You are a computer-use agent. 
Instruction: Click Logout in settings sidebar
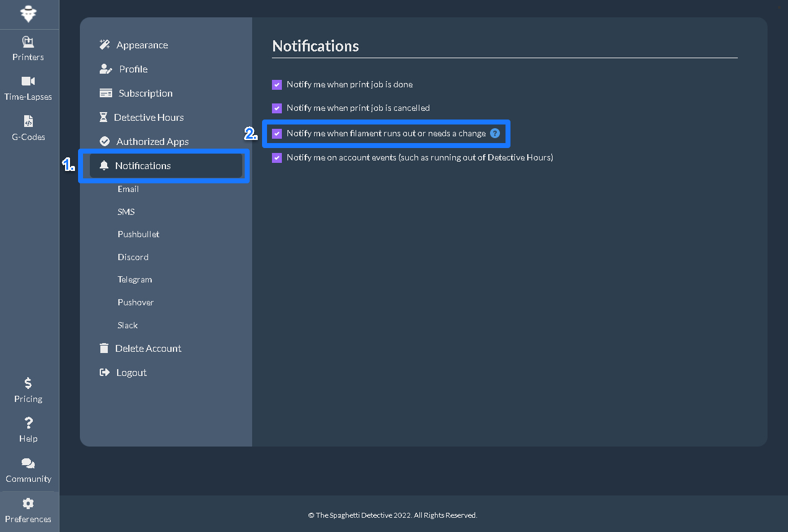(x=131, y=373)
